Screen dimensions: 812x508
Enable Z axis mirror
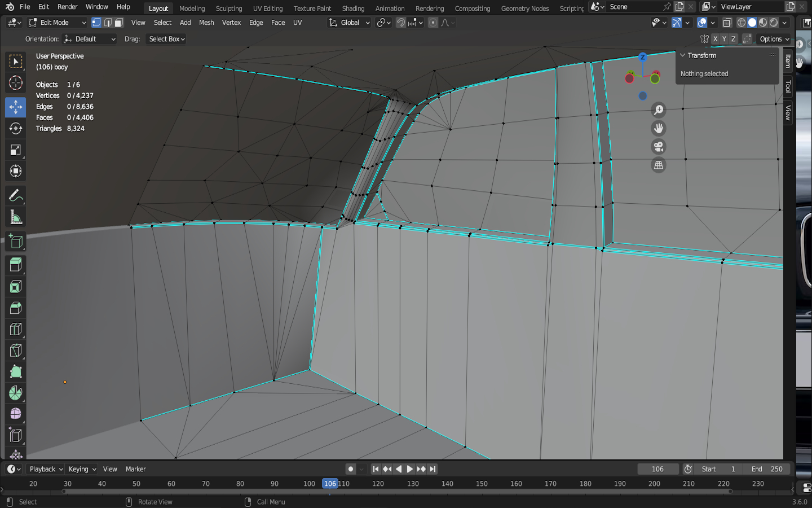click(733, 39)
